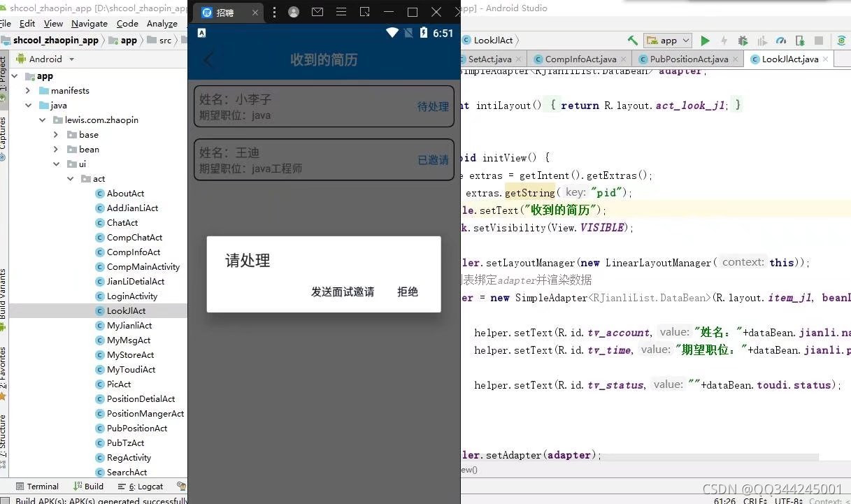Viewport: 851px width, 504px height.
Task: Select the LookJlAct.java editor tab
Action: 790,59
